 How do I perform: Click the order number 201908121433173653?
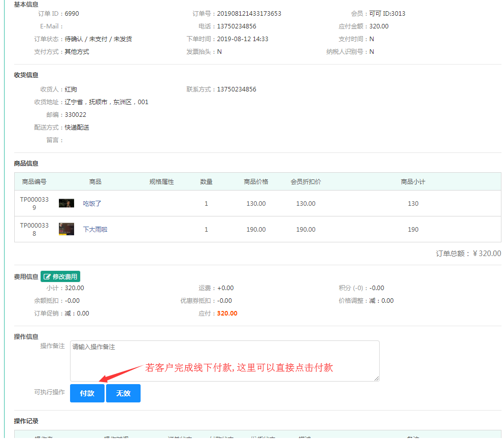point(249,14)
